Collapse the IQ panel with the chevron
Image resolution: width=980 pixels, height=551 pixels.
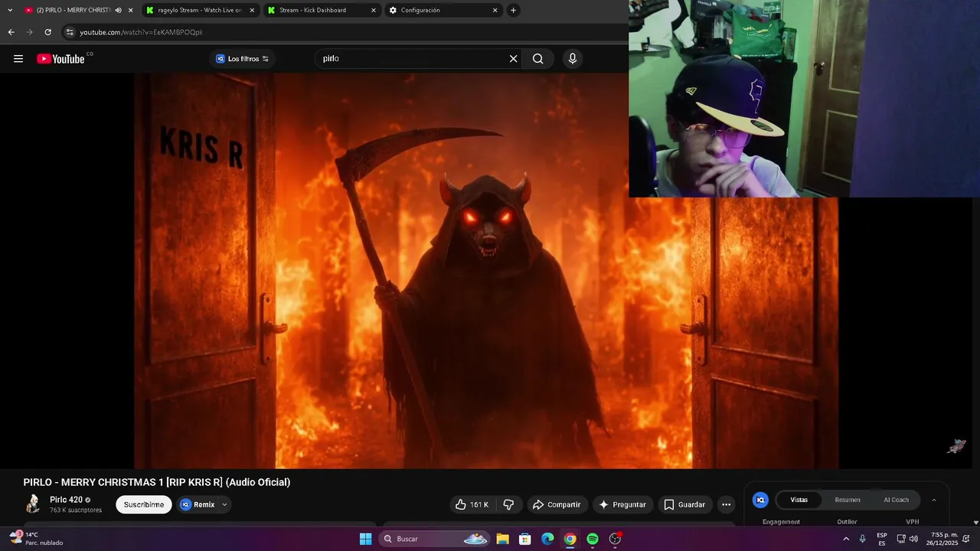pos(933,500)
